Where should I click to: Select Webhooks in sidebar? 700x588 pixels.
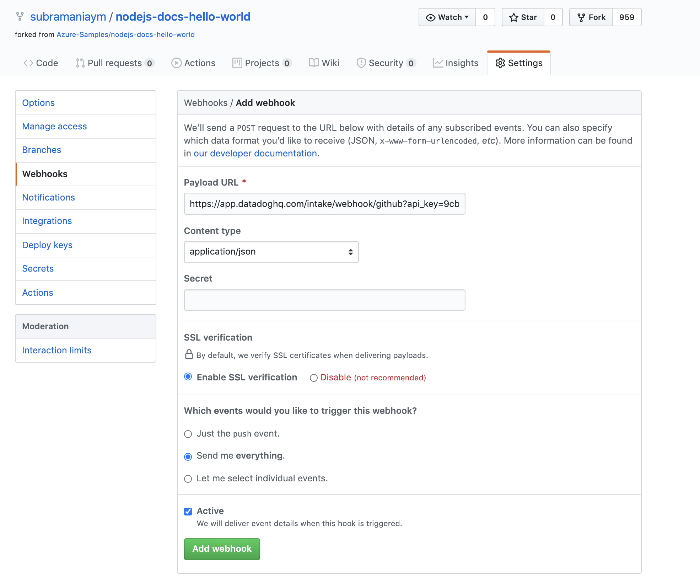pyautogui.click(x=86, y=174)
